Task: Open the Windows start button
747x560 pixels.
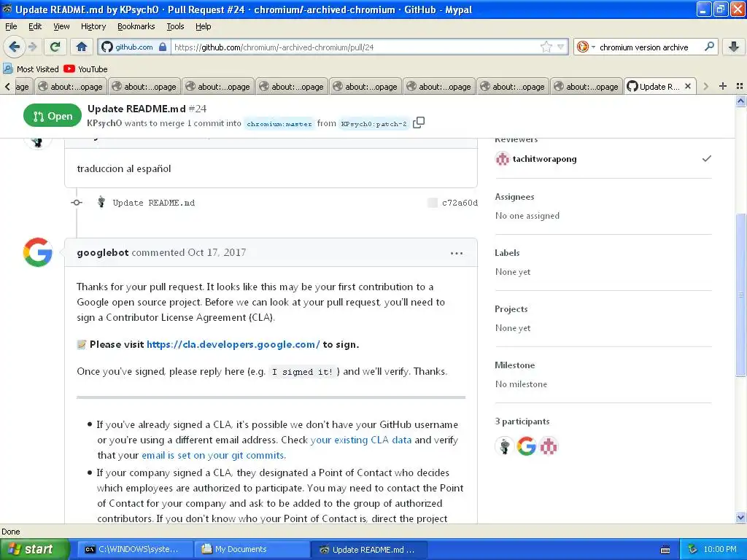Action: tap(34, 549)
